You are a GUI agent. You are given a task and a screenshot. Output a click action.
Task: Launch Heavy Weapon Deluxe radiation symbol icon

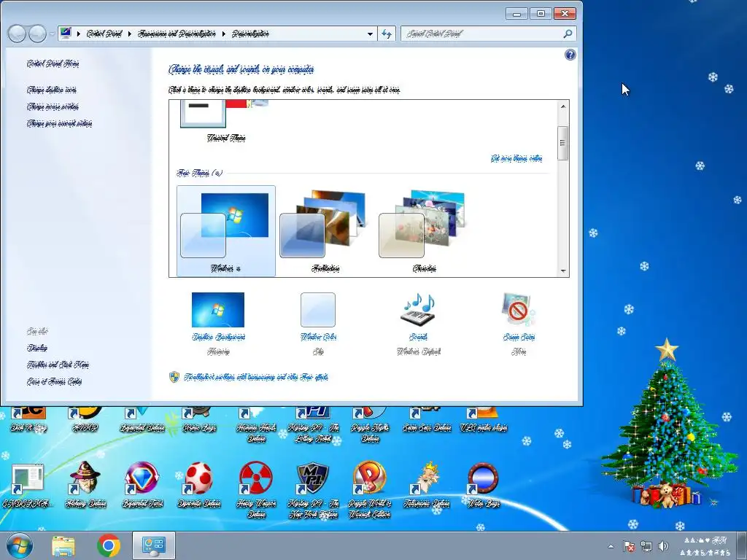coord(256,489)
